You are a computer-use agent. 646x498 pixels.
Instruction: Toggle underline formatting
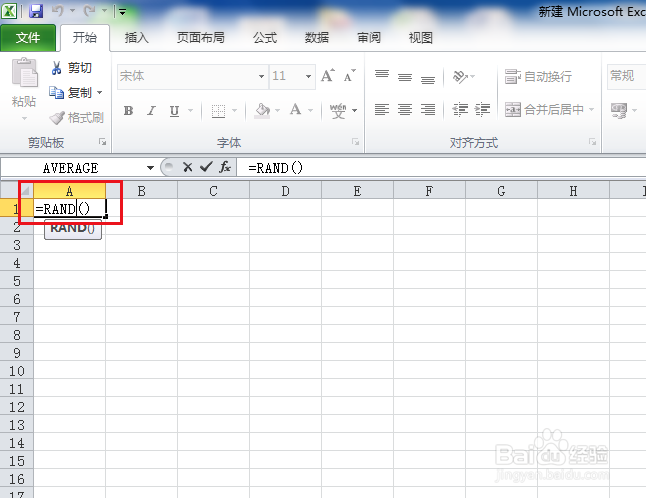[175, 110]
